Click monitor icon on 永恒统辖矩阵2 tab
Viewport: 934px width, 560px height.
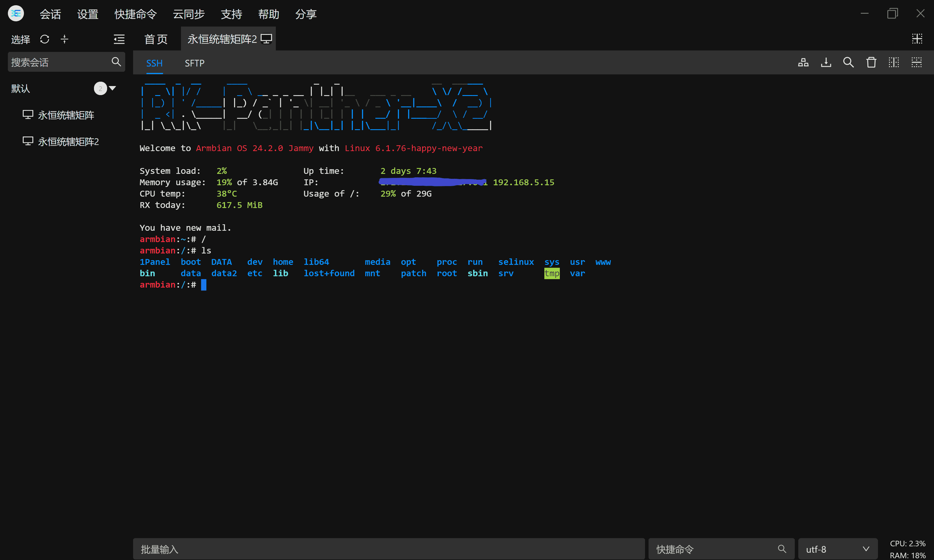click(266, 39)
